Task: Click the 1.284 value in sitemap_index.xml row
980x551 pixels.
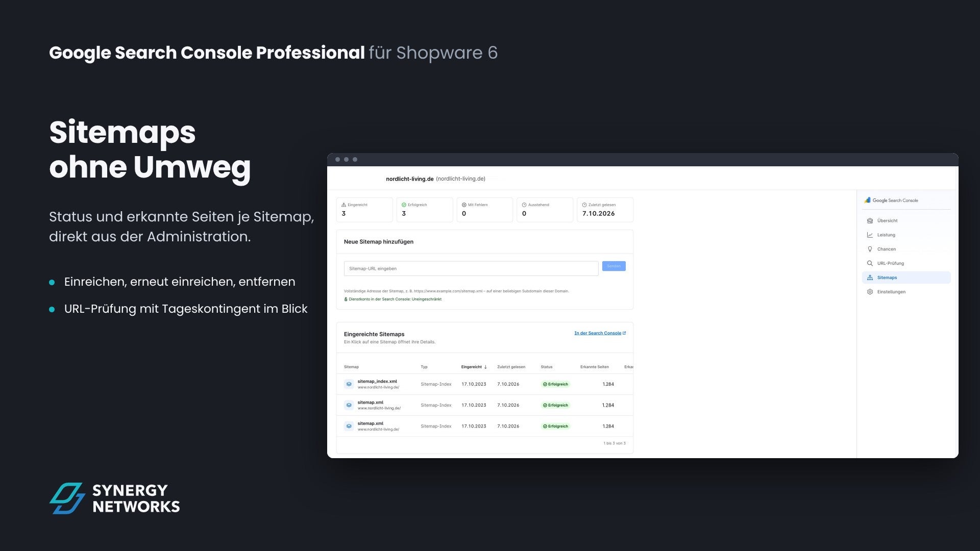Action: pyautogui.click(x=608, y=384)
